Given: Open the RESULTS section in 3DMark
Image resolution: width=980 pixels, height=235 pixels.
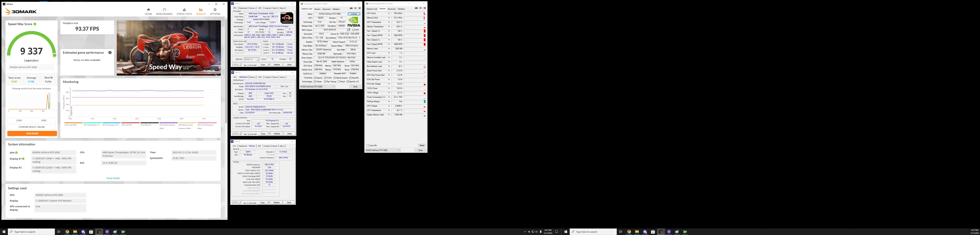Looking at the screenshot, I should [x=201, y=11].
